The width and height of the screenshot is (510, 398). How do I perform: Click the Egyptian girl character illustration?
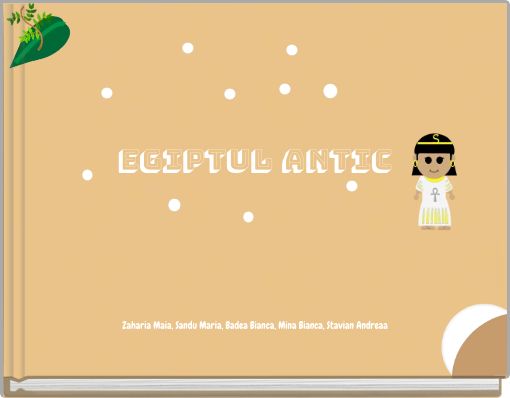point(434,181)
